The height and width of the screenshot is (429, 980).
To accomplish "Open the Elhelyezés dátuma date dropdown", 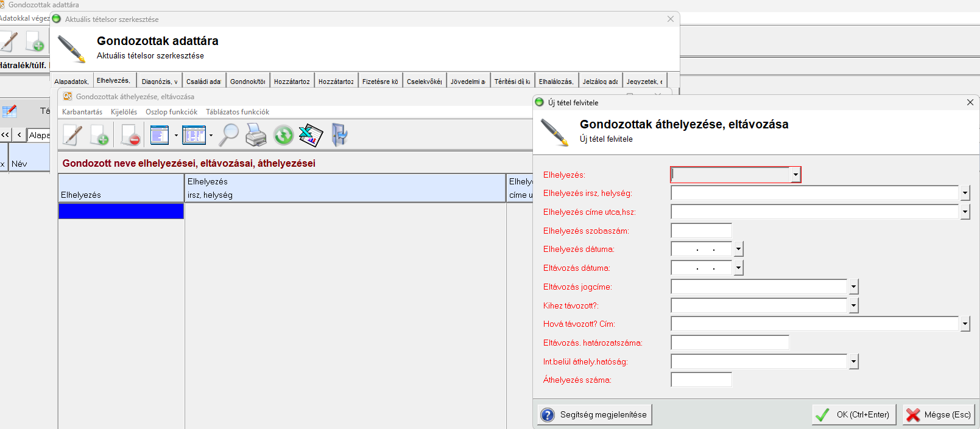I will (x=738, y=249).
